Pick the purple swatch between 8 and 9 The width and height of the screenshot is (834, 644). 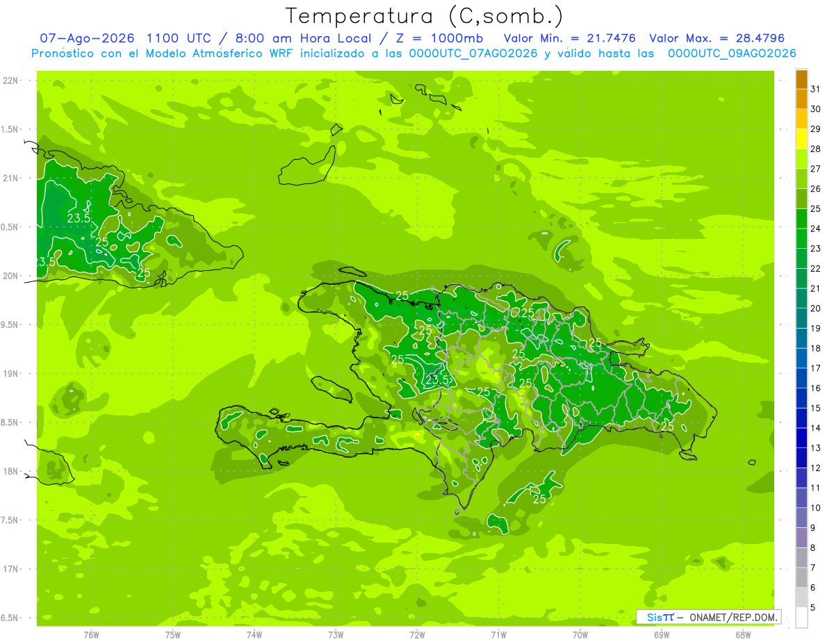click(801, 538)
